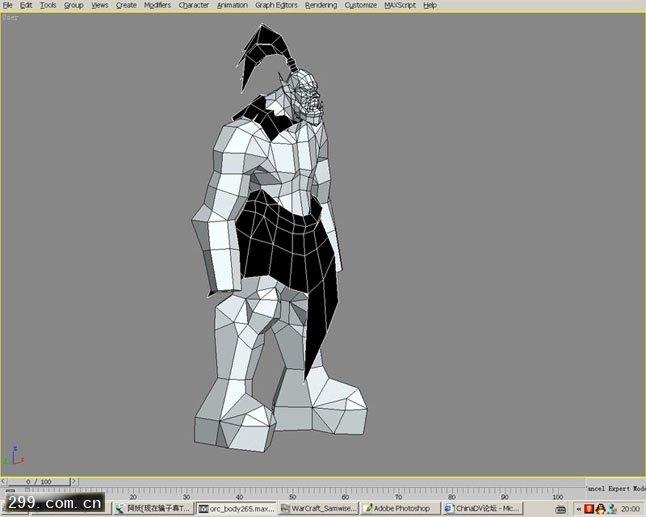Open the Tools menu
The image size is (646, 517).
point(48,5)
